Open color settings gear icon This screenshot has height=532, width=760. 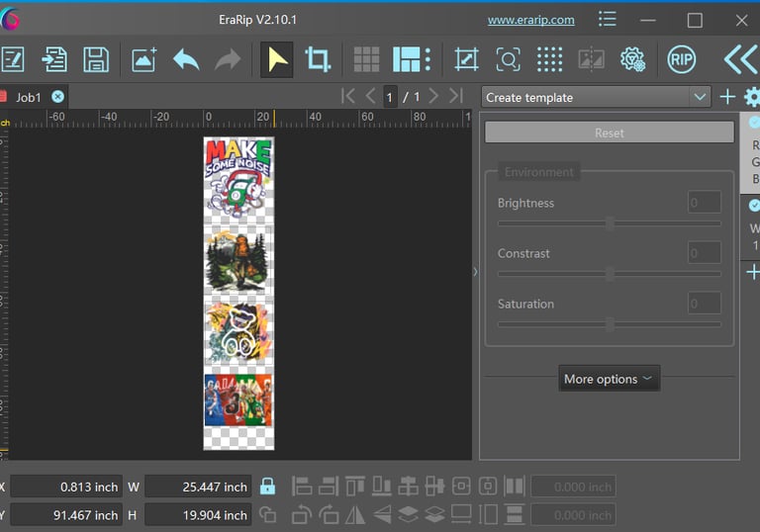[632, 59]
